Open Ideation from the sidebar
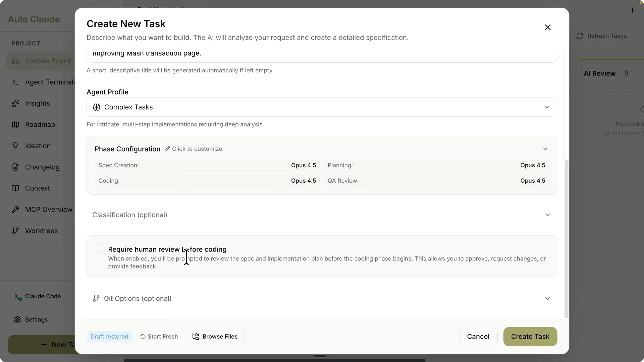644x362 pixels. (x=41, y=146)
